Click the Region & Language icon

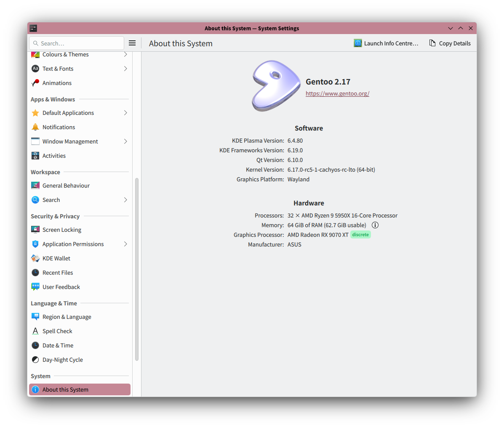tap(35, 317)
